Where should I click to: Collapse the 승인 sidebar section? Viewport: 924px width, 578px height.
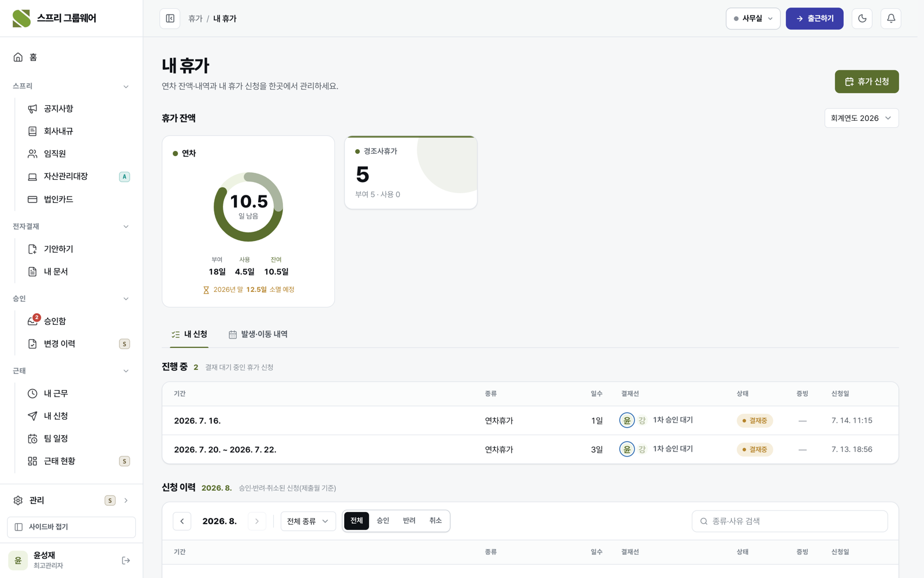tap(72, 299)
